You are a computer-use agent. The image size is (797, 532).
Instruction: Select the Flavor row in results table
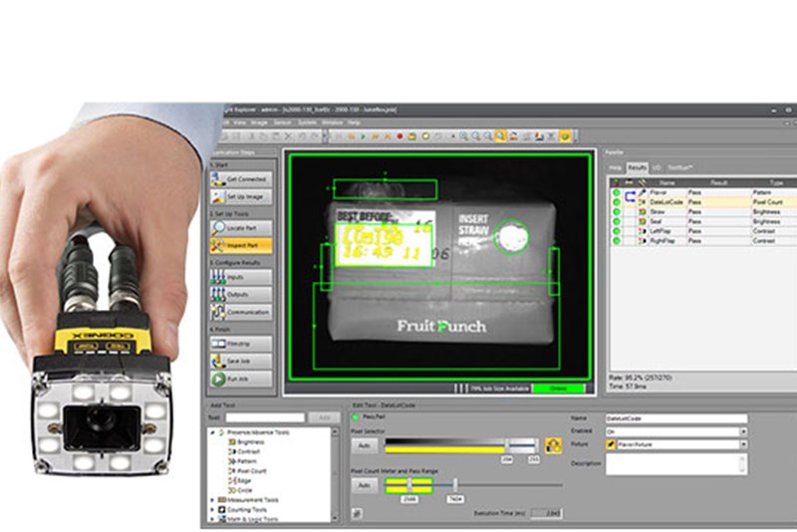(703, 192)
